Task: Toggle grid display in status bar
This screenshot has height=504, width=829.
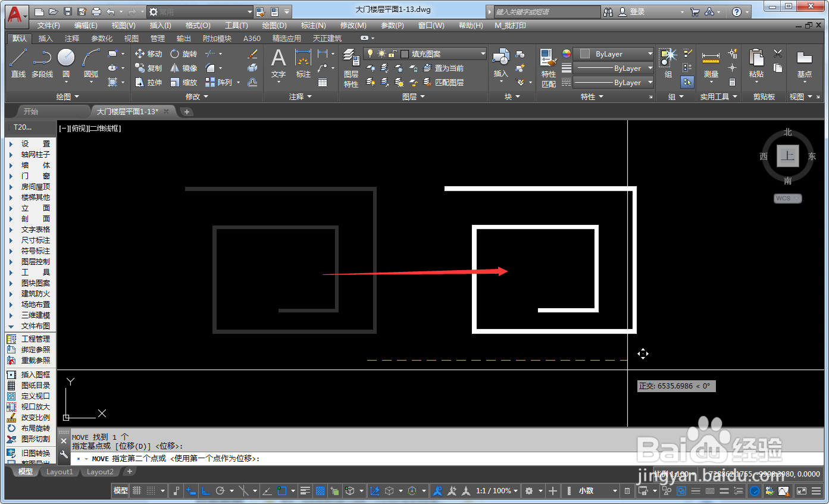Action: point(136,491)
